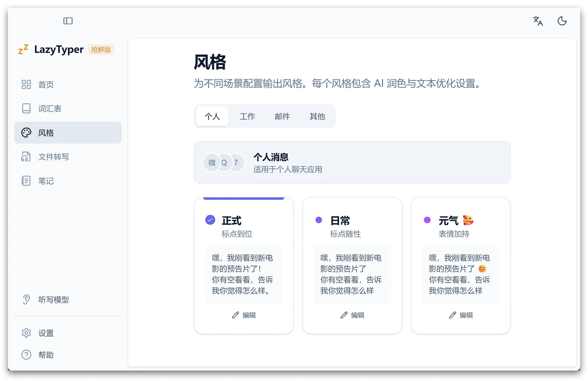Switch to the 邮件 tab

282,116
